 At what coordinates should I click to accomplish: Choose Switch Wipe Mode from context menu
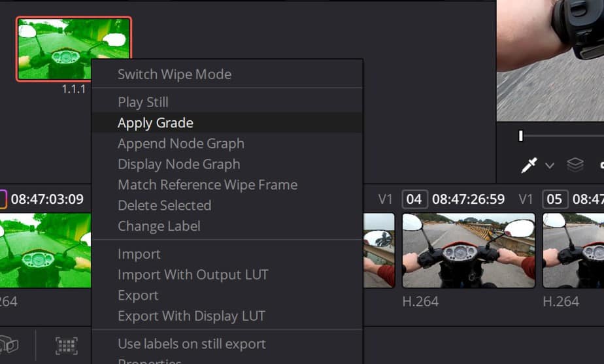227,74
